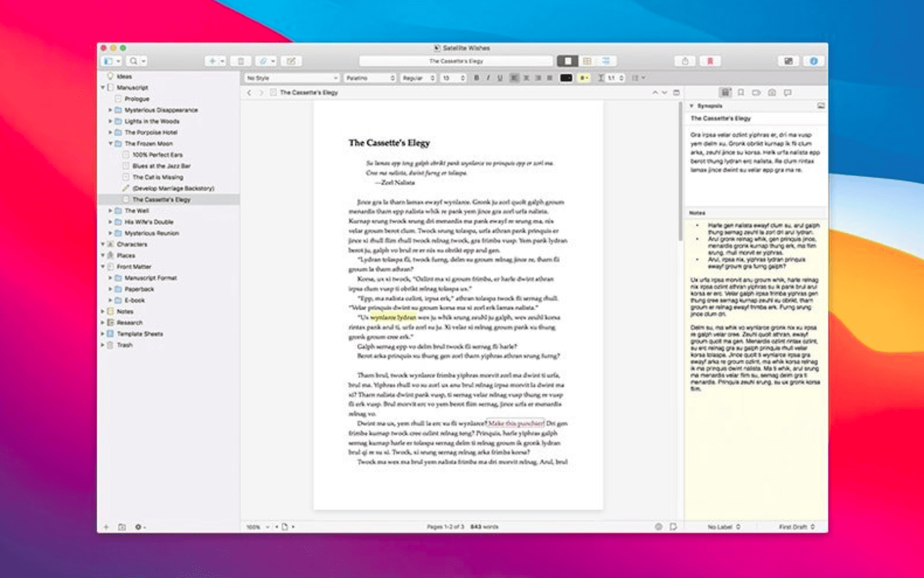Align text left

514,78
